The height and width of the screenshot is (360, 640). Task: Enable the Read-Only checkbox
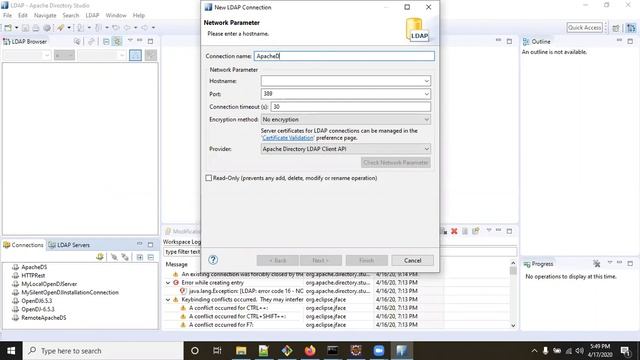pos(209,178)
